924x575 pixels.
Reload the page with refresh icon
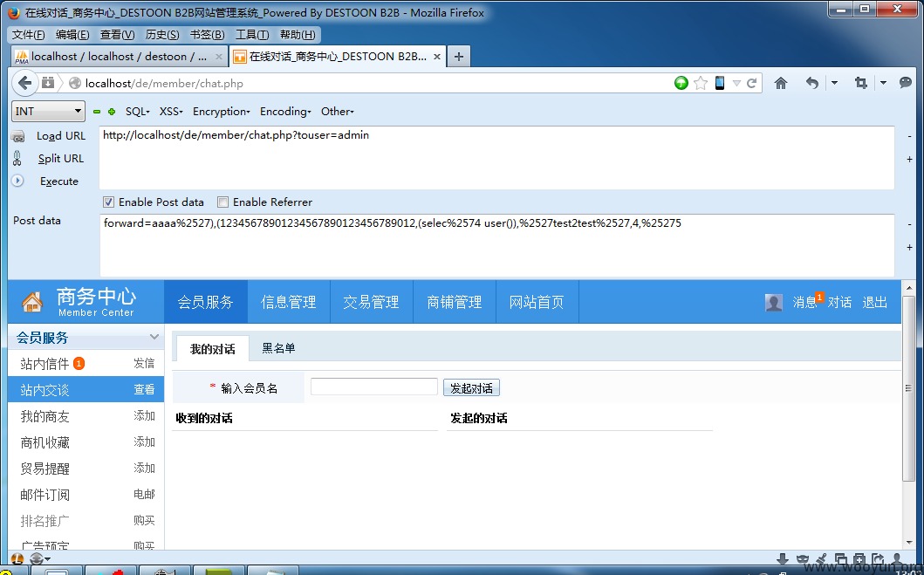(751, 83)
